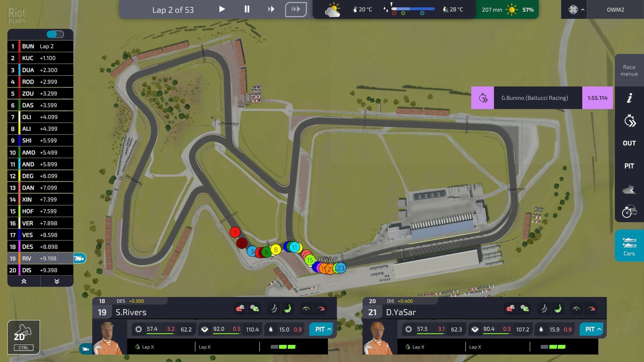Click the OWM2 menu item top-right
The width and height of the screenshot is (644, 362).
pos(615,10)
